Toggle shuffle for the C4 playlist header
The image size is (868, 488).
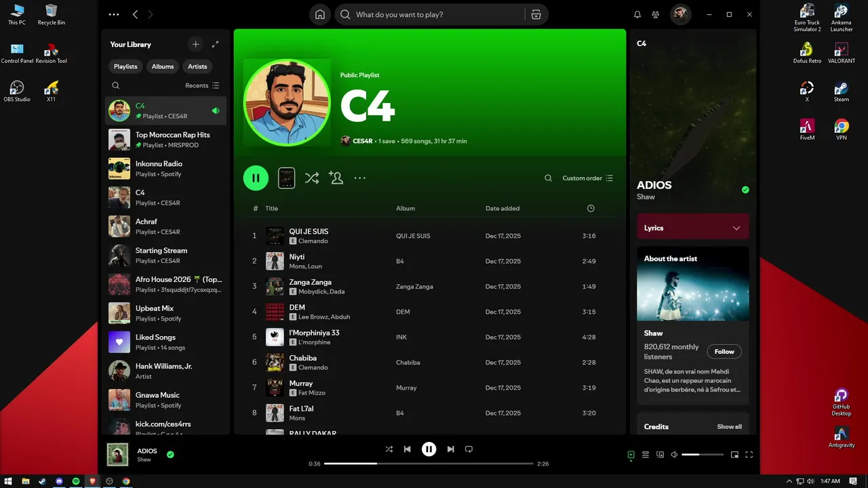pos(311,178)
